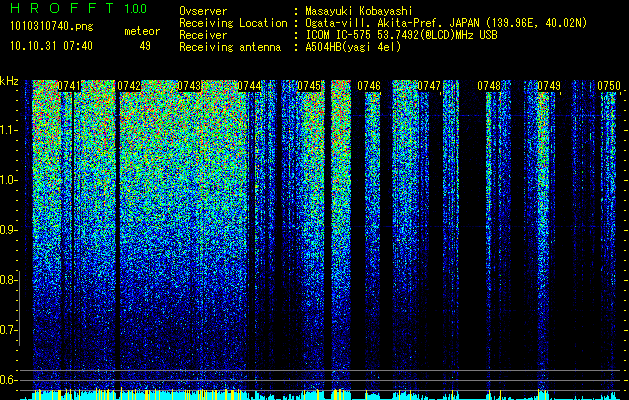The image size is (629, 400).
Task: Click the 0.7 frequency axis label
Action: [x=8, y=330]
